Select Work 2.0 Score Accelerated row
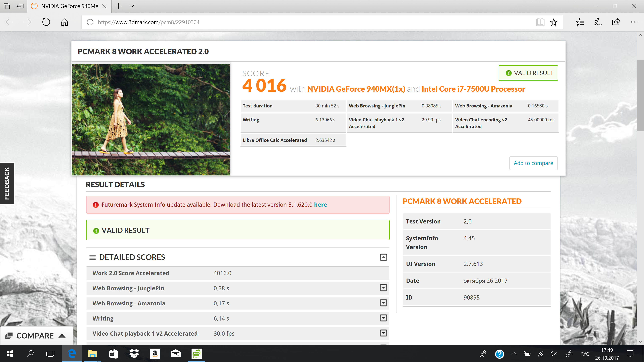 pos(238,273)
